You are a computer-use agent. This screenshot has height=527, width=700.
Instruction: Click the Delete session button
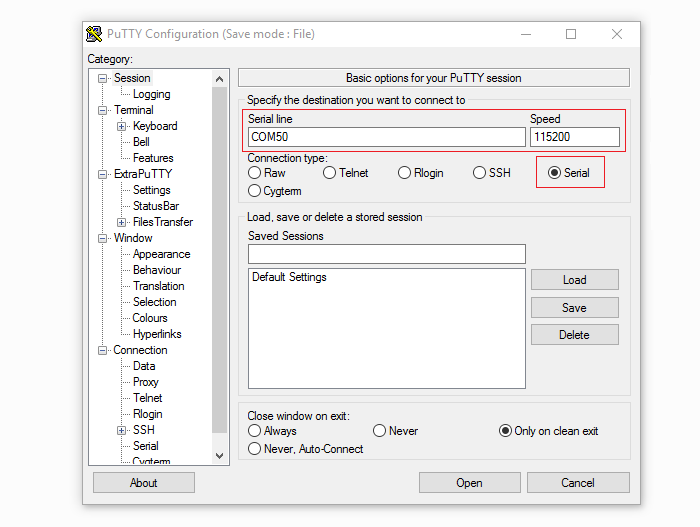coord(575,335)
